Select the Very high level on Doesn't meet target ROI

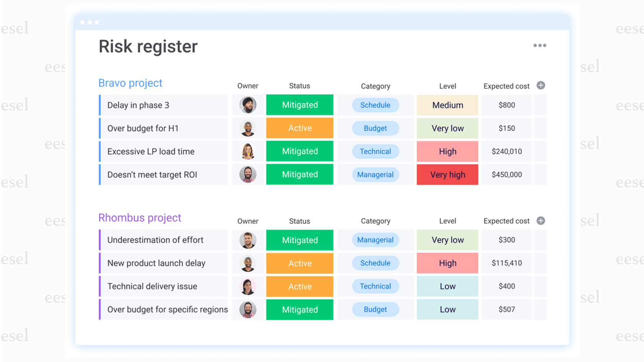(447, 174)
